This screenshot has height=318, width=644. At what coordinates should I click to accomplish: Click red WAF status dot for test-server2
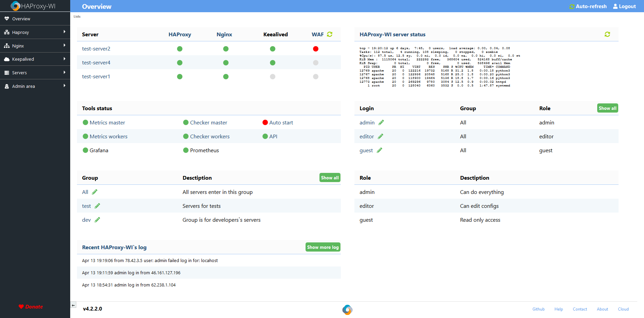pos(316,49)
